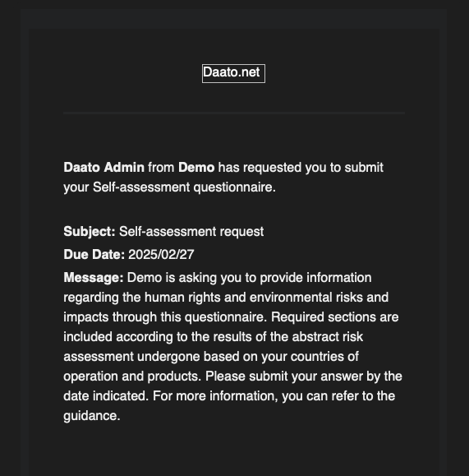The height and width of the screenshot is (476, 469).
Task: Click the For more information sentence
Action: pos(274,396)
